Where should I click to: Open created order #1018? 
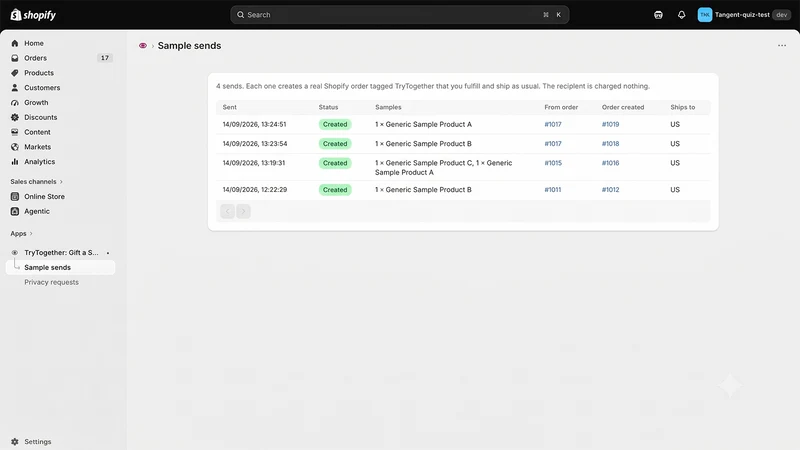pos(610,144)
